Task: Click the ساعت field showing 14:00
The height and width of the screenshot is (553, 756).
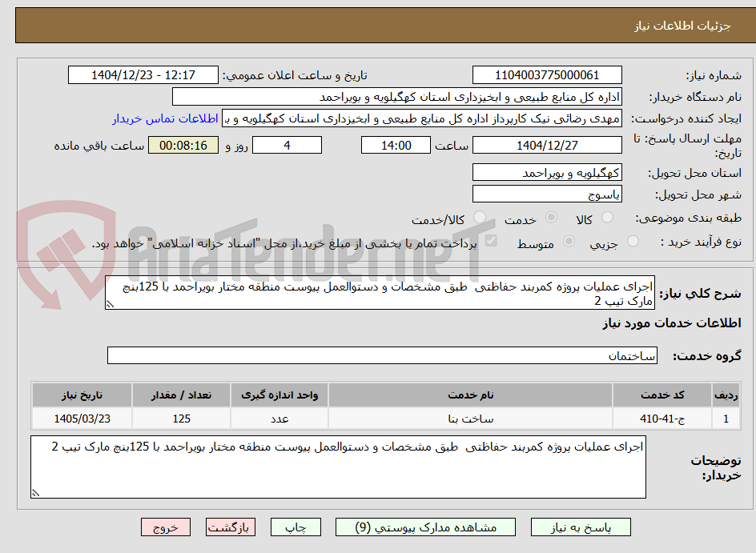Action: (x=396, y=145)
